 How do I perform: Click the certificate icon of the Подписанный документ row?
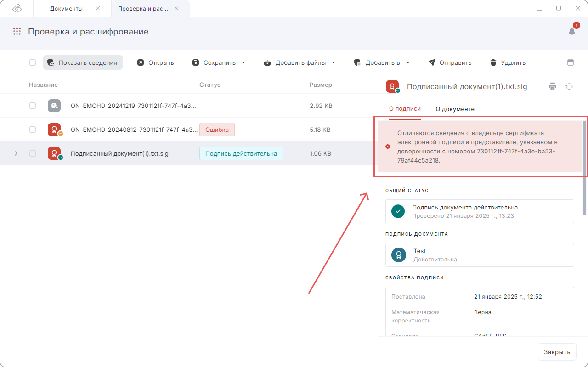click(x=55, y=153)
